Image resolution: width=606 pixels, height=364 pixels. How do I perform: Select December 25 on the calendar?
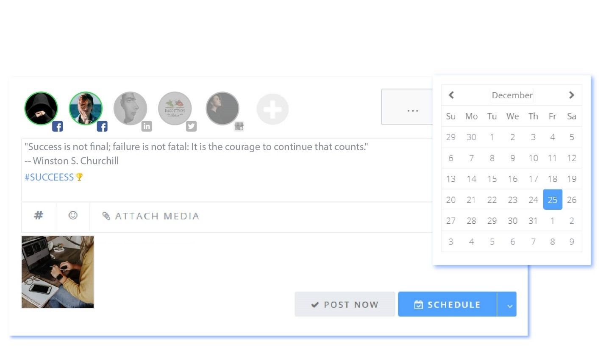tap(552, 199)
